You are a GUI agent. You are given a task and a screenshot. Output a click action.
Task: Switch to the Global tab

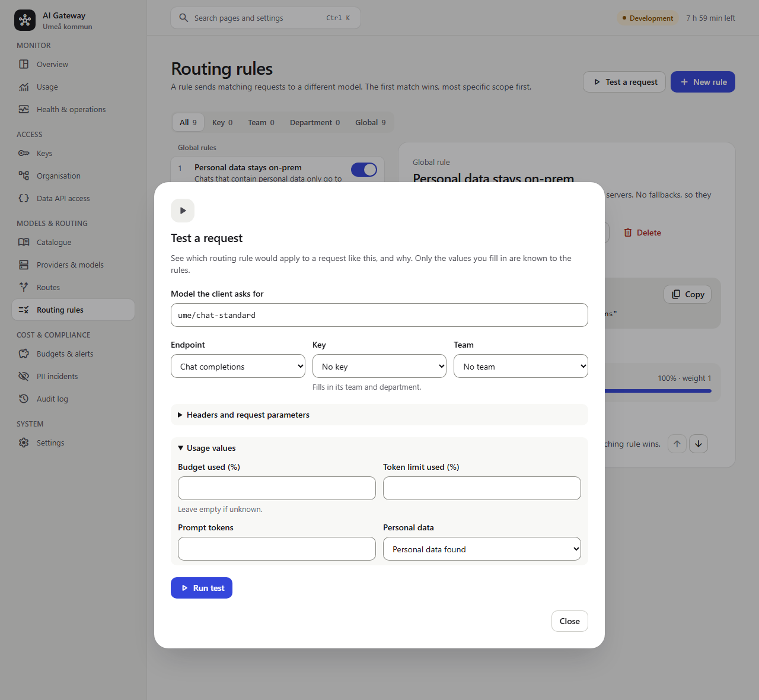(x=371, y=122)
